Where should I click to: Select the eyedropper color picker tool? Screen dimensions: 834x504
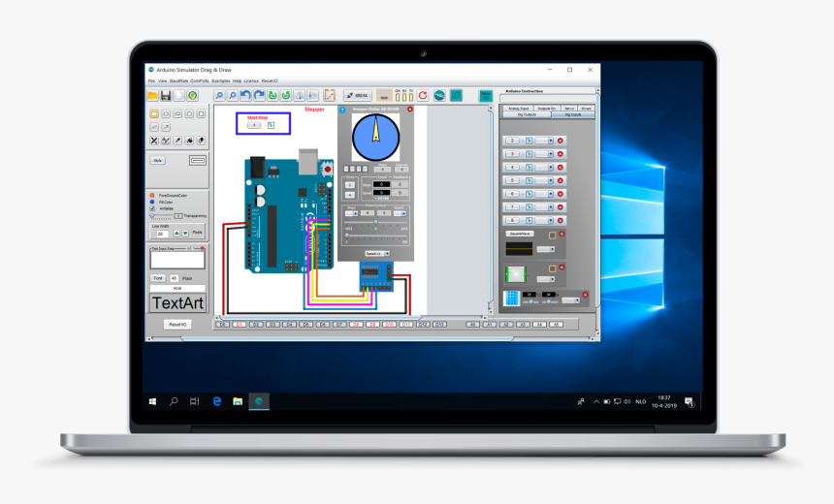(x=177, y=141)
